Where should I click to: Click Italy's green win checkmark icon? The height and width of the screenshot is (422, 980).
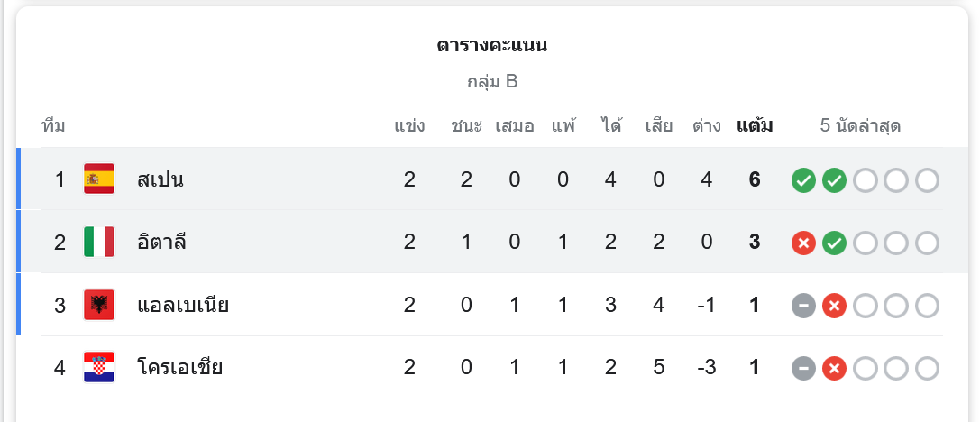[835, 243]
